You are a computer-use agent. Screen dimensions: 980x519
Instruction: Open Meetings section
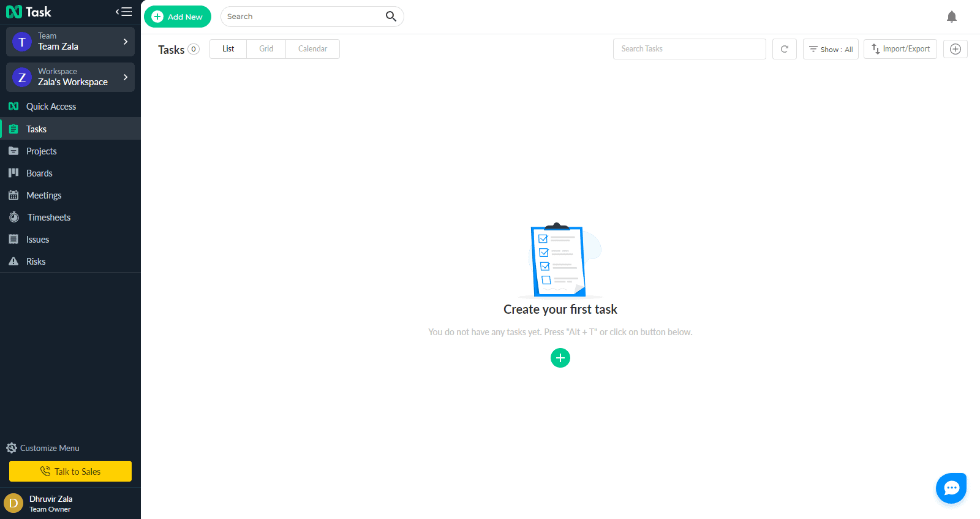point(70,195)
